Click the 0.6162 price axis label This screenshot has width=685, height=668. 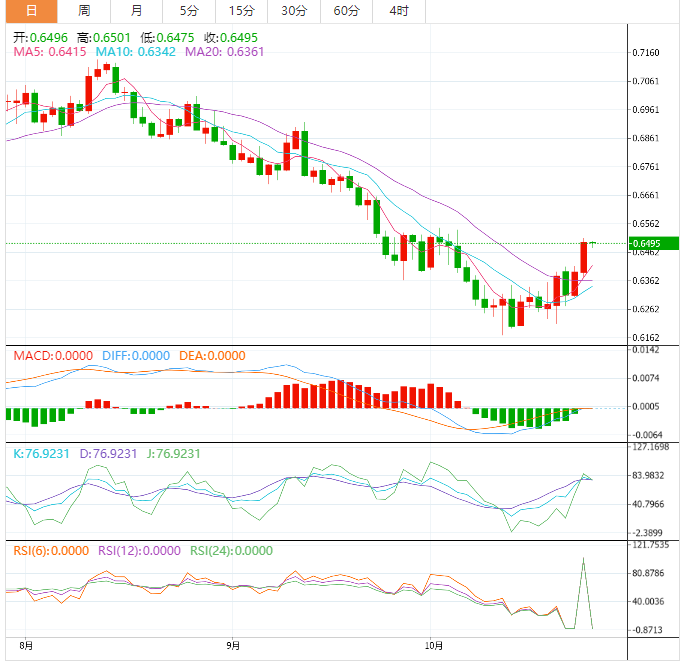coord(646,338)
